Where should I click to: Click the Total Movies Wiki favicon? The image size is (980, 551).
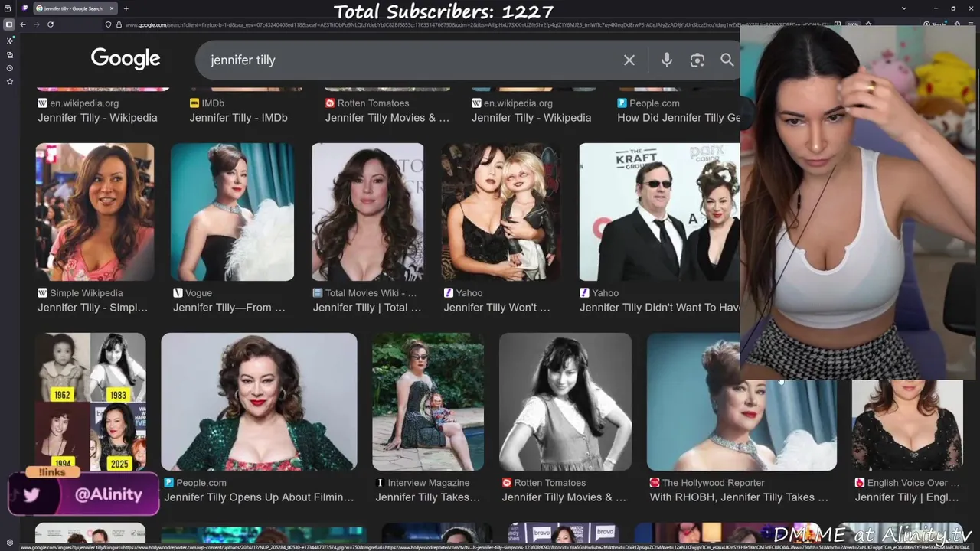318,293
